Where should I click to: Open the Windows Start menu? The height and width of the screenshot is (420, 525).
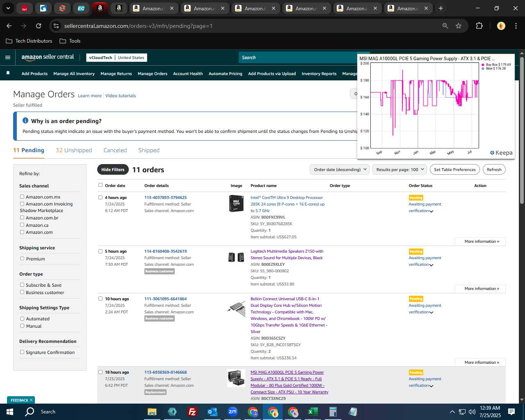(x=10, y=412)
